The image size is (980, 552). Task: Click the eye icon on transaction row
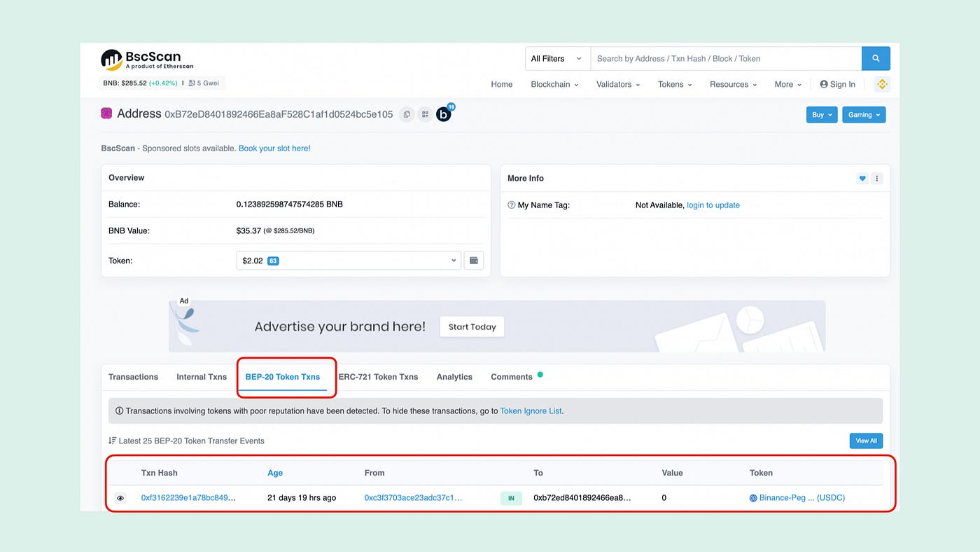tap(120, 498)
